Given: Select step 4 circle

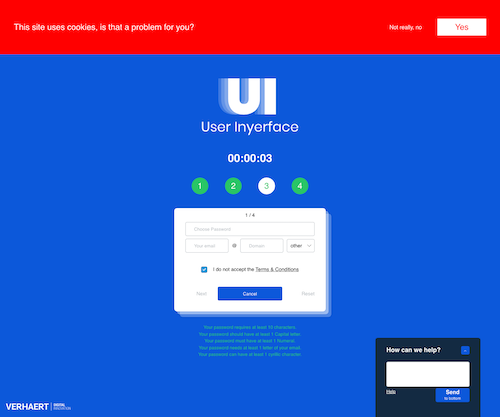Looking at the screenshot, I should coord(300,186).
